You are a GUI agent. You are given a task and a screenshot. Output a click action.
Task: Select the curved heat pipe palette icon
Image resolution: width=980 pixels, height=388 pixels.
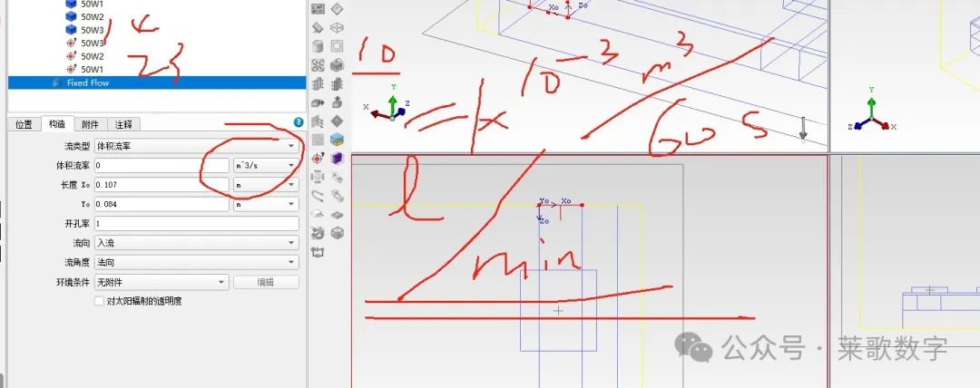click(x=318, y=196)
